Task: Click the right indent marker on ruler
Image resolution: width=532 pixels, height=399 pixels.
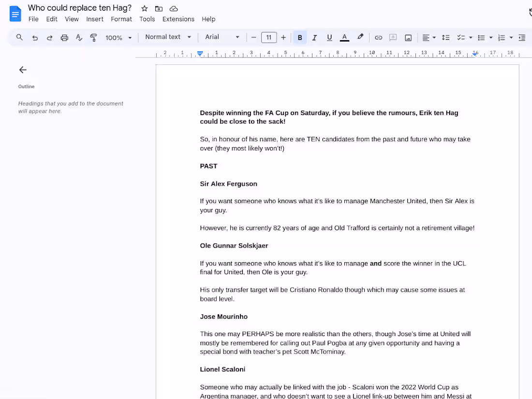Action: (x=475, y=54)
